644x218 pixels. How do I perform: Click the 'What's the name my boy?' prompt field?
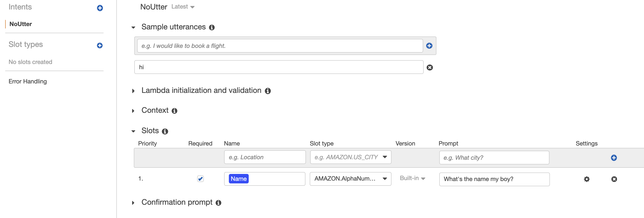494,179
